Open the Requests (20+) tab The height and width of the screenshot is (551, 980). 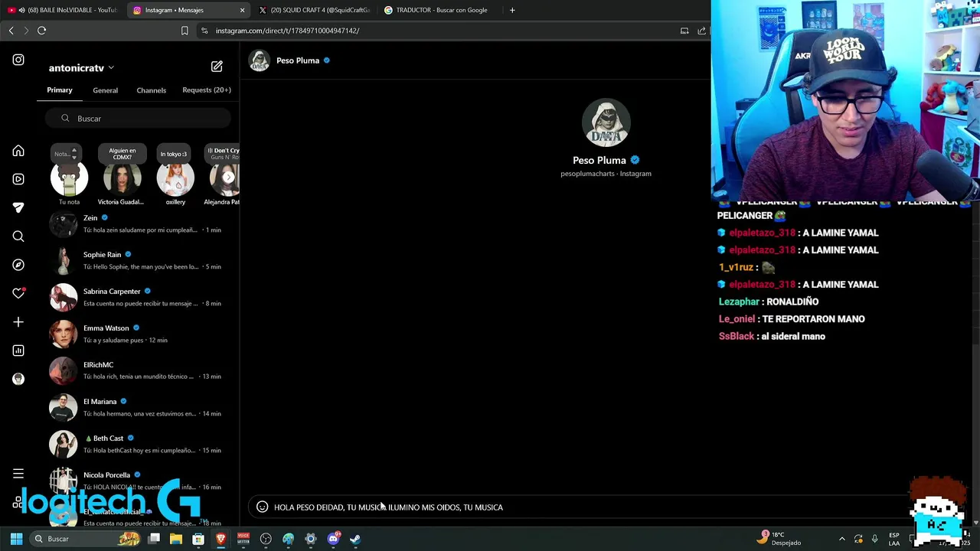coord(207,90)
